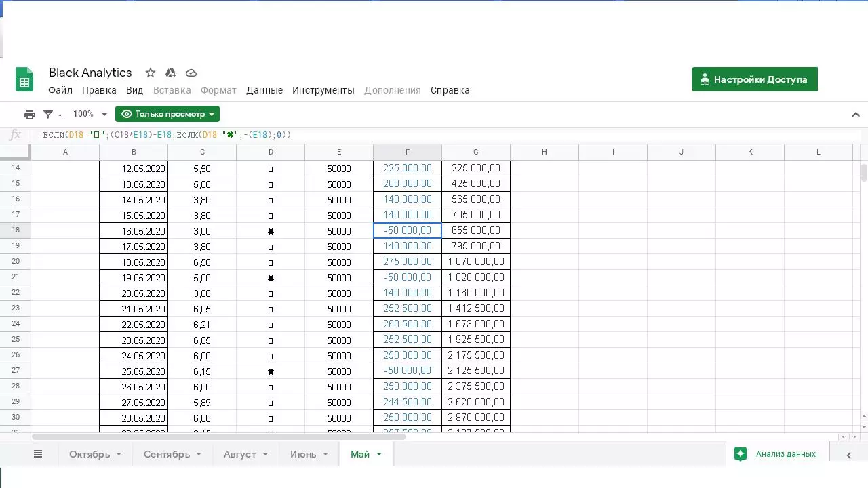Image resolution: width=868 pixels, height=488 pixels.
Task: Open the Август sheet tab menu arrow
Action: click(265, 454)
